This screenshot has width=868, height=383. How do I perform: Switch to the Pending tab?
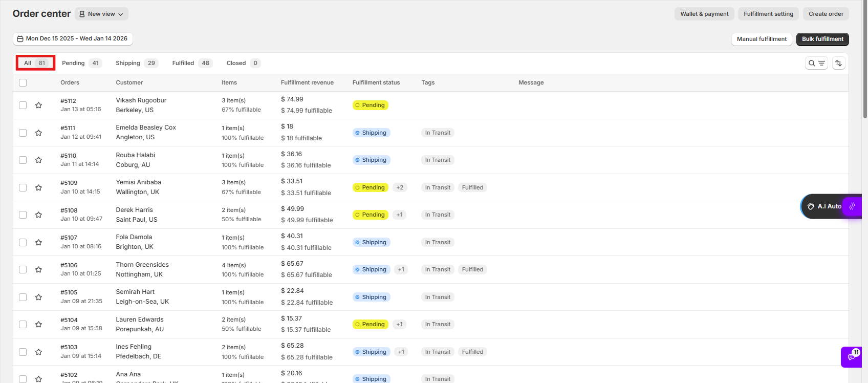[x=81, y=63]
